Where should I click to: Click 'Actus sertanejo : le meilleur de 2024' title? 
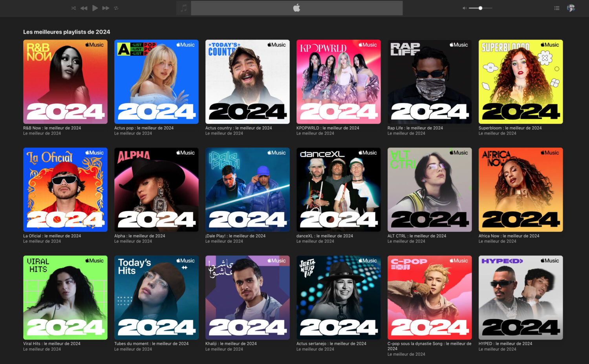tap(331, 344)
